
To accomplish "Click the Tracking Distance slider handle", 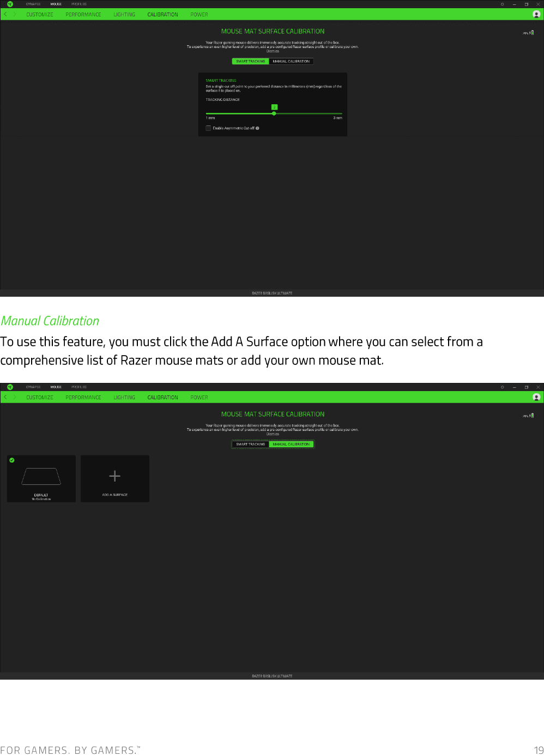I will [274, 113].
